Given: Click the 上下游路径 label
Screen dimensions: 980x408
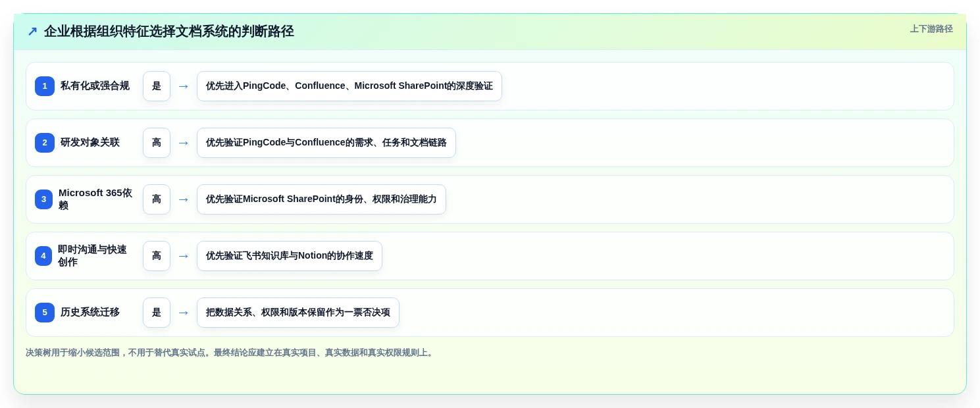Looking at the screenshot, I should pyautogui.click(x=931, y=29).
